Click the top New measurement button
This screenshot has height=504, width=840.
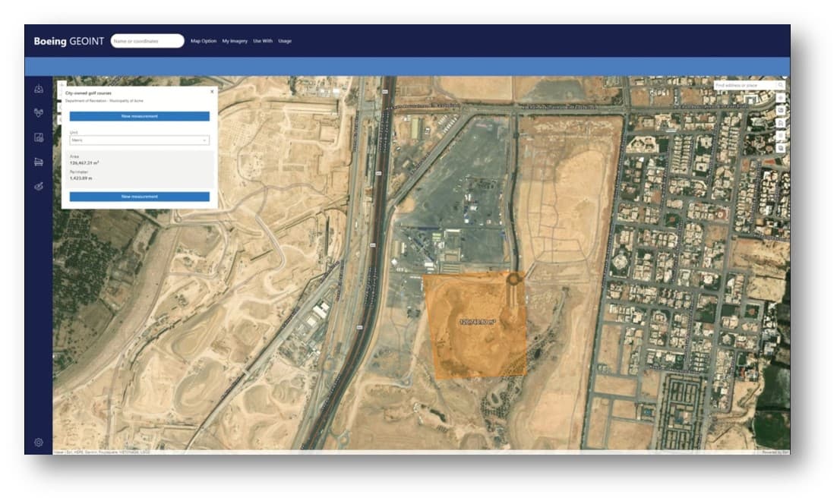click(x=139, y=116)
